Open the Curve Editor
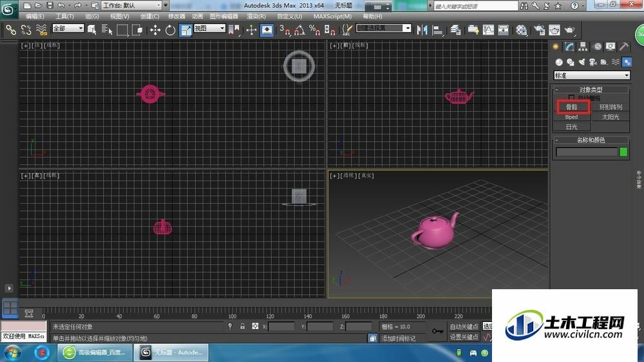 coord(488,30)
